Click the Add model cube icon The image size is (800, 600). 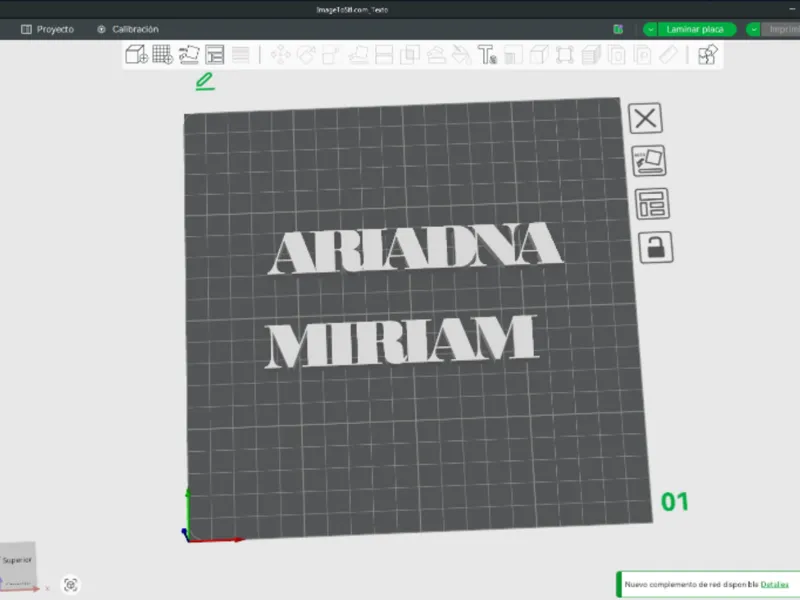(x=136, y=54)
